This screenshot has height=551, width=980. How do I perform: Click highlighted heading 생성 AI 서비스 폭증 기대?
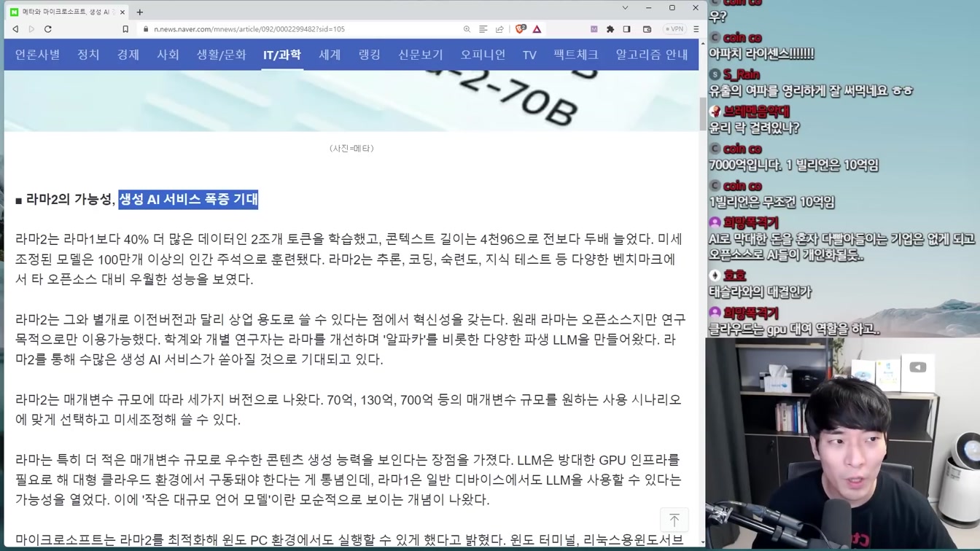188,200
